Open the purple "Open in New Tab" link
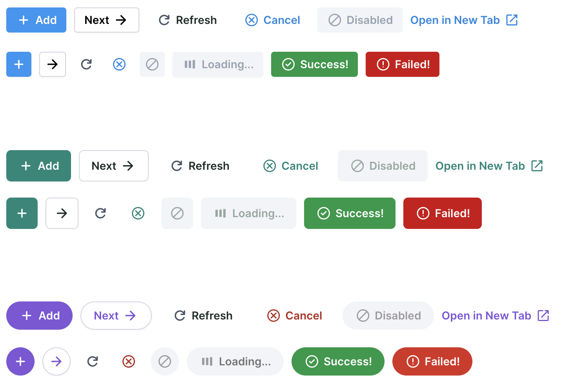 point(496,316)
